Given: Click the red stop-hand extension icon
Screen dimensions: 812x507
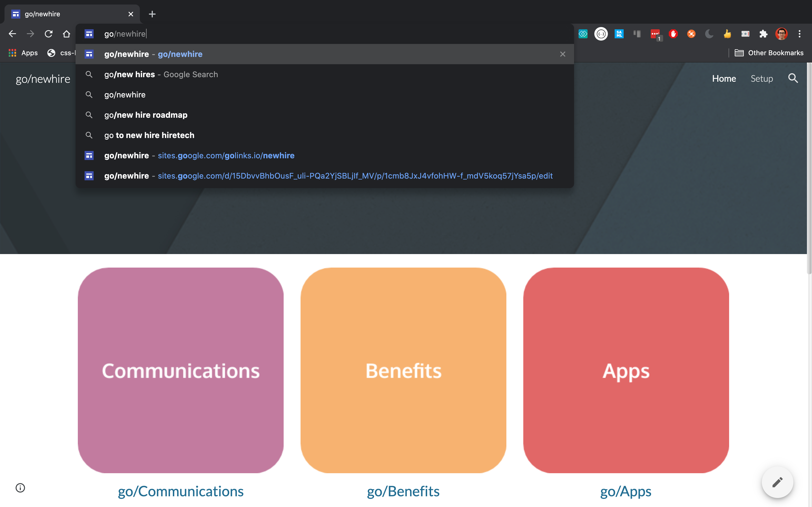Looking at the screenshot, I should point(673,34).
